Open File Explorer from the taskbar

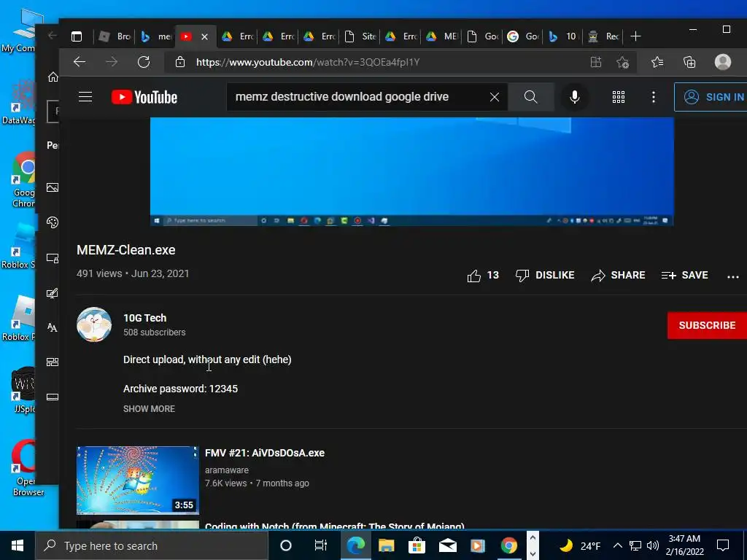(387, 545)
